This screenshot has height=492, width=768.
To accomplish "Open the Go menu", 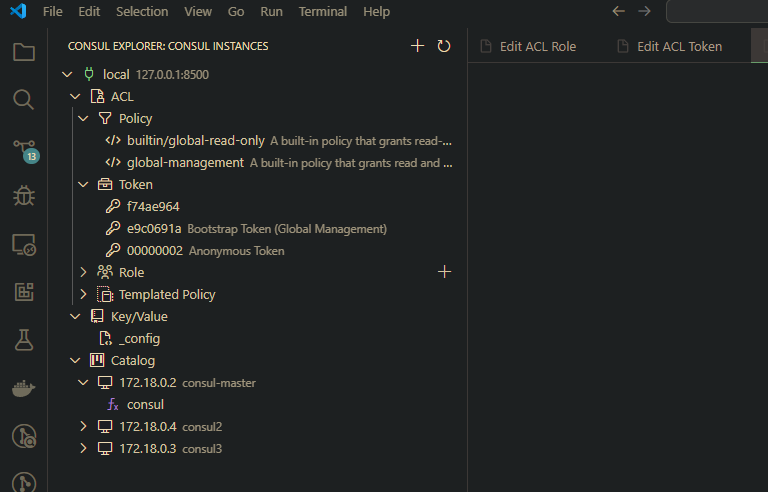I will (x=236, y=11).
